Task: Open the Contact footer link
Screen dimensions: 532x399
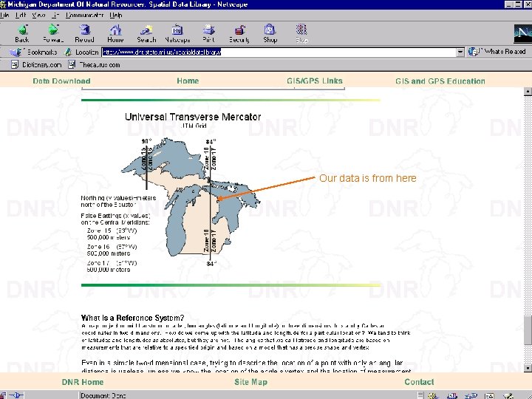Action: click(419, 382)
